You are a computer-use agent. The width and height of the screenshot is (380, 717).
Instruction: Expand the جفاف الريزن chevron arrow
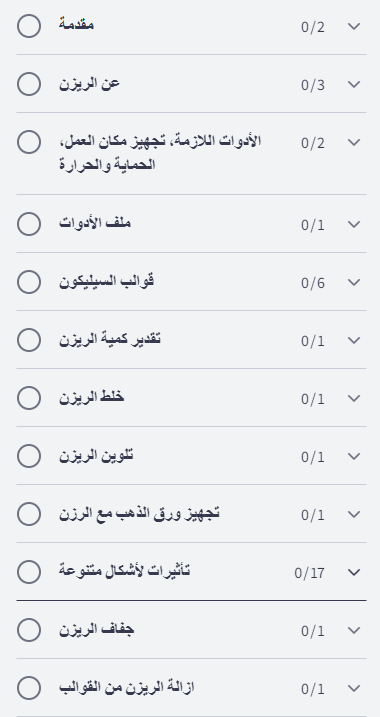[354, 631]
